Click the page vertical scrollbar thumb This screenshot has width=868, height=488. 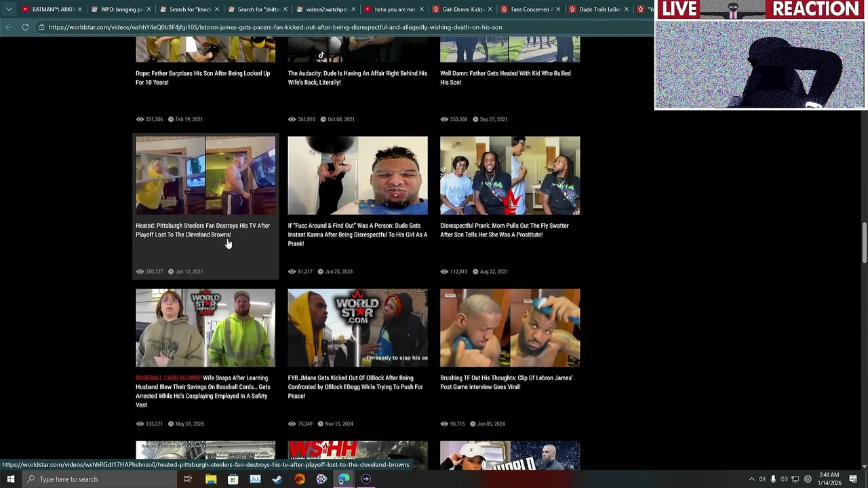pyautogui.click(x=864, y=243)
